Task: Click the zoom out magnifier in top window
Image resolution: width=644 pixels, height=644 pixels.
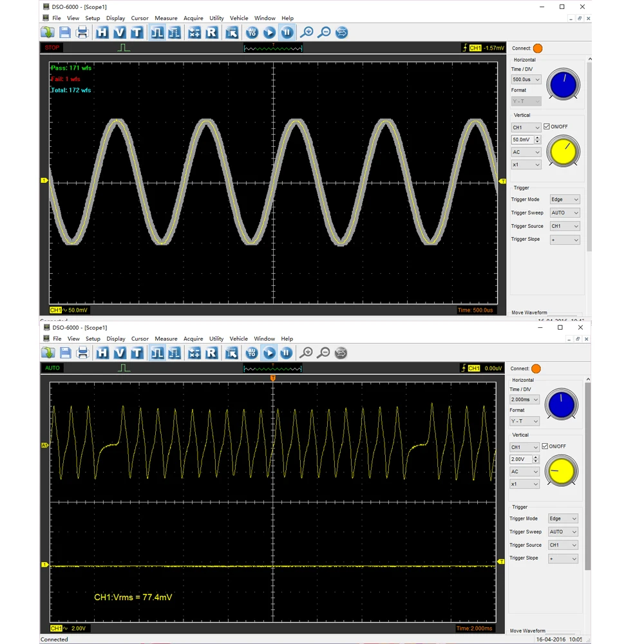Action: (x=324, y=32)
